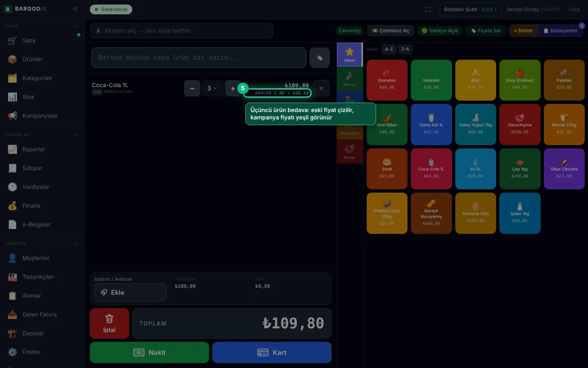Add Domates product tile to cart

point(387,80)
